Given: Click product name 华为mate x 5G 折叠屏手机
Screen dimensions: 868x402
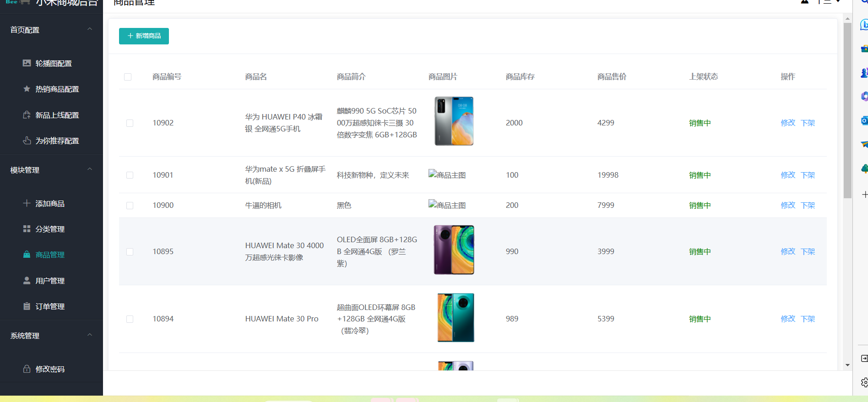Looking at the screenshot, I should [x=285, y=175].
